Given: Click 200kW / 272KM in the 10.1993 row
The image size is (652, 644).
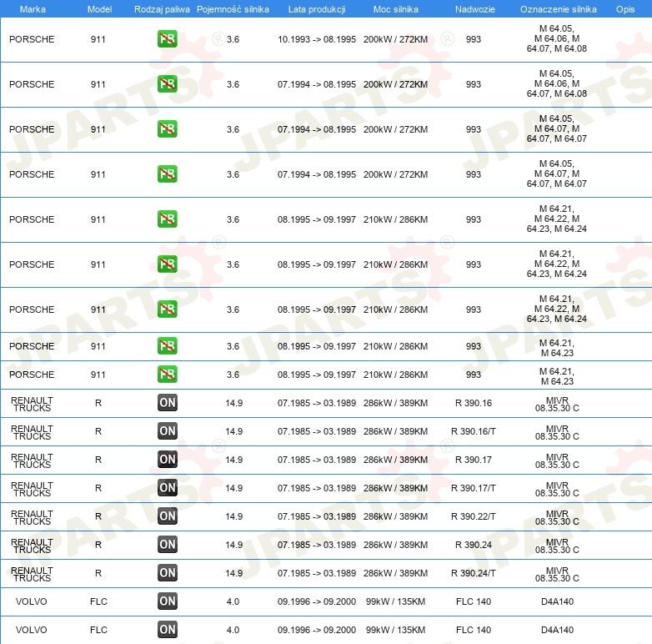Looking at the screenshot, I should coord(395,39).
